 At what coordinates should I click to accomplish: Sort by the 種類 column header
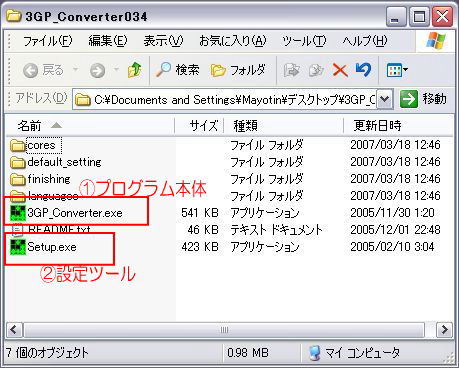pyautogui.click(x=283, y=126)
